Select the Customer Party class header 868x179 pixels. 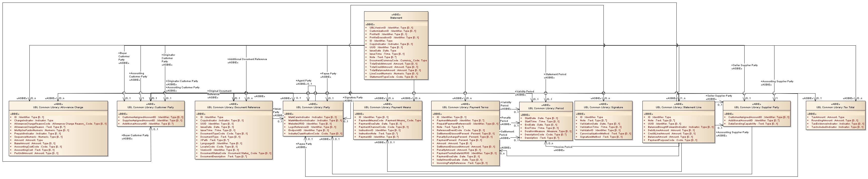[151, 107]
